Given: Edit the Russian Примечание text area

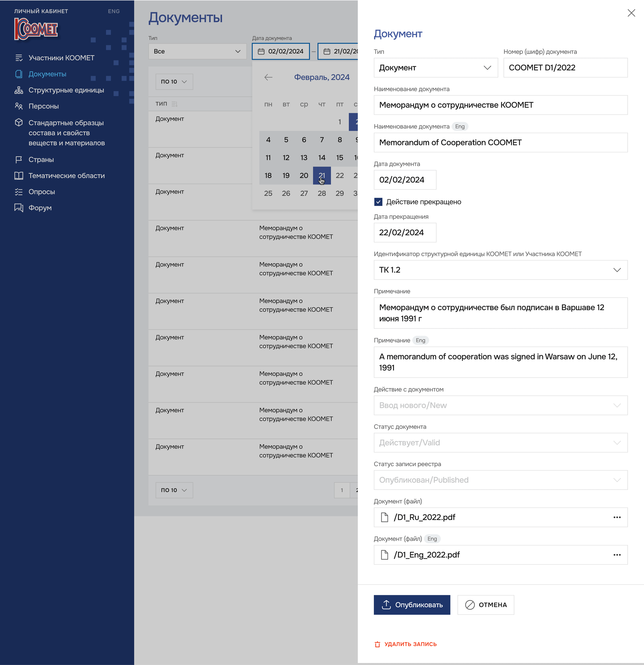Looking at the screenshot, I should click(x=501, y=313).
